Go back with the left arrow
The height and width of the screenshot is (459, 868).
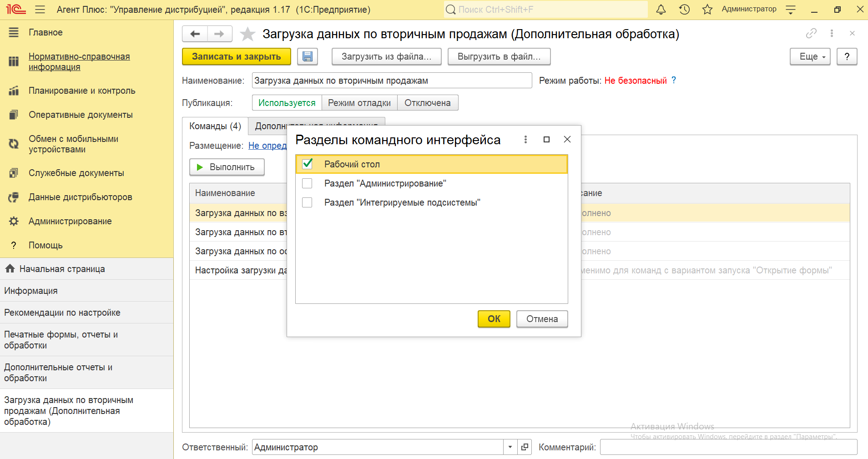tap(195, 34)
